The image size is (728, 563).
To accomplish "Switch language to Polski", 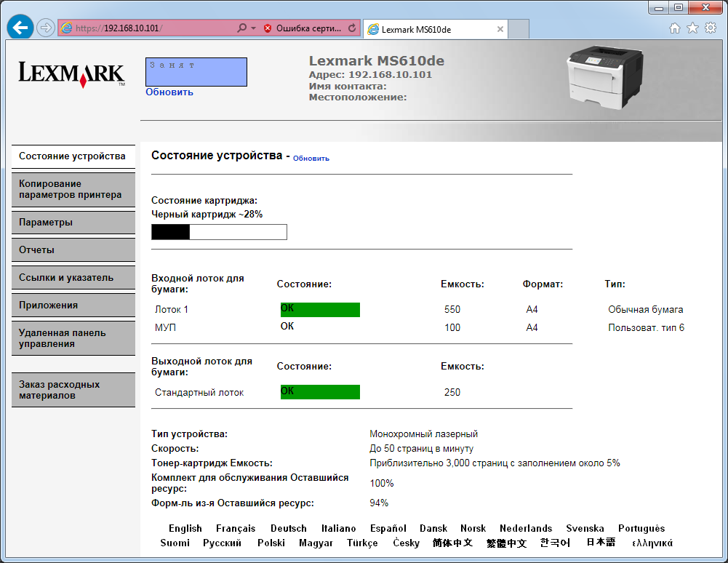I will coord(271,543).
